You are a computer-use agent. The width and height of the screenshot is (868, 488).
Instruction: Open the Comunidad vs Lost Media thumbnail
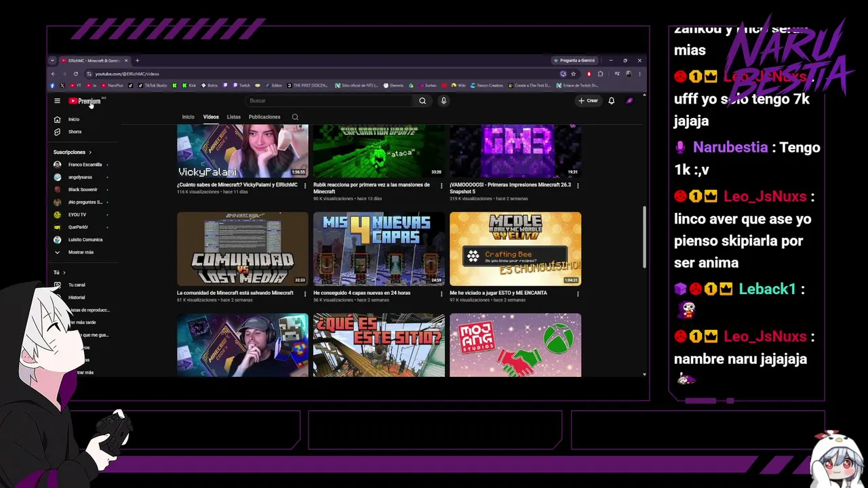click(242, 249)
